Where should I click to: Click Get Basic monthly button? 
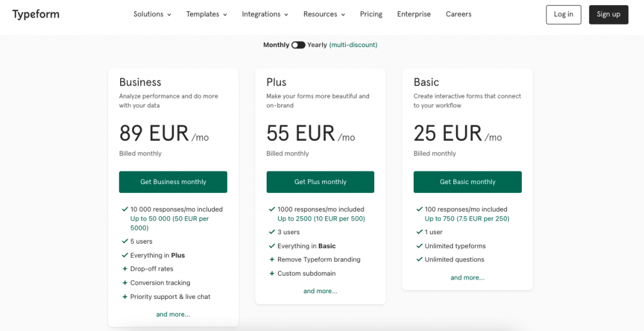[x=467, y=182]
